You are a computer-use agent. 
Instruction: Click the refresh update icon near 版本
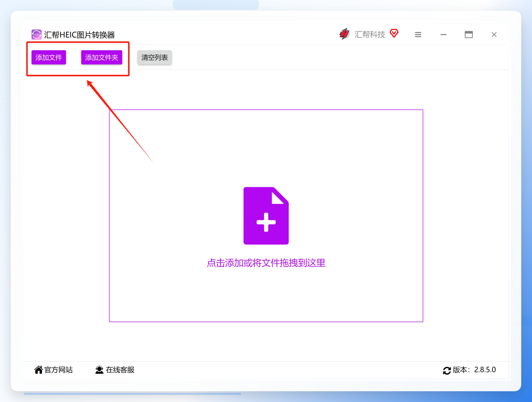click(x=447, y=371)
